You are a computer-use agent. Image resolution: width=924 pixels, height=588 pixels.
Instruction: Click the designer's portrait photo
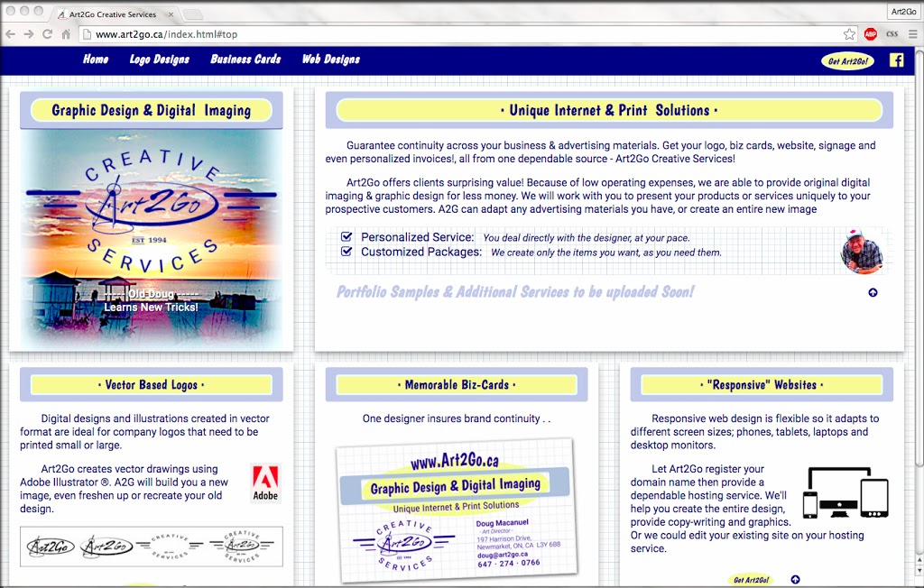862,251
